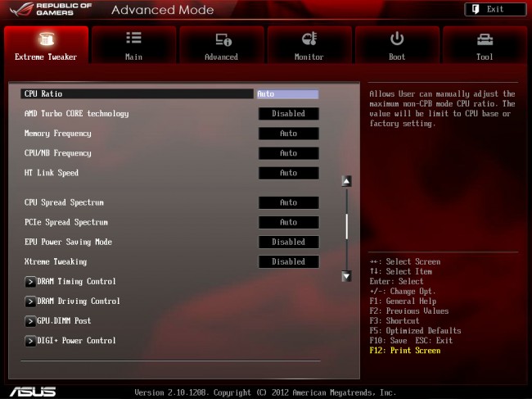This screenshot has height=399, width=532.
Task: Expand DIGI+ Power Control submenu
Action: tap(70, 341)
